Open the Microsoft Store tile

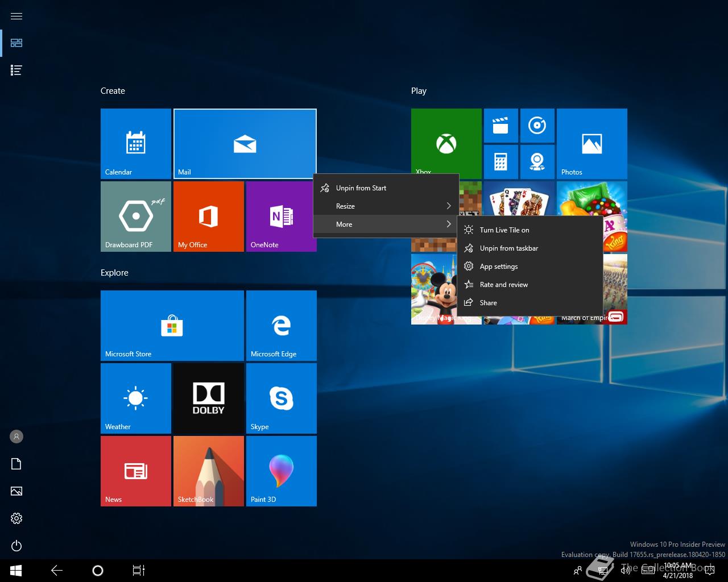(x=172, y=326)
